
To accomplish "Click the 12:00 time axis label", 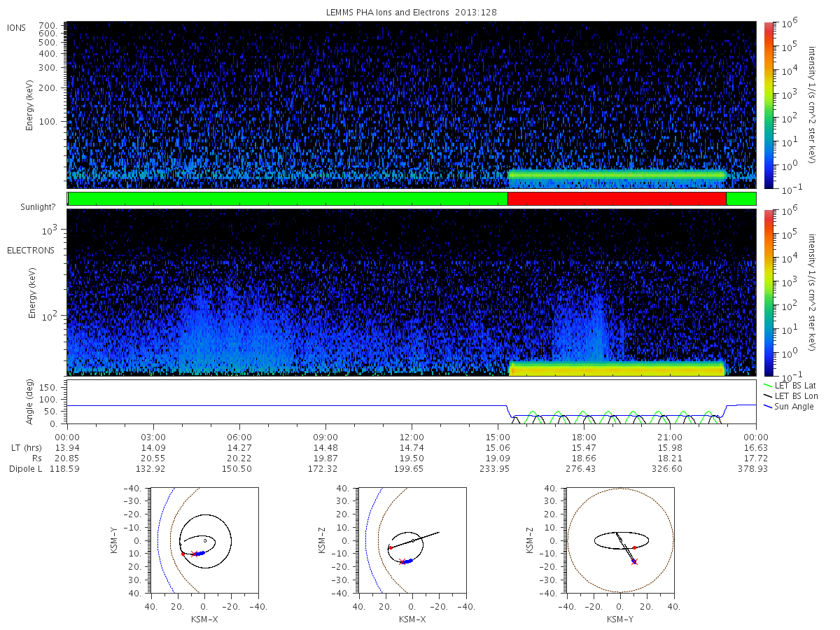I will click(x=412, y=437).
